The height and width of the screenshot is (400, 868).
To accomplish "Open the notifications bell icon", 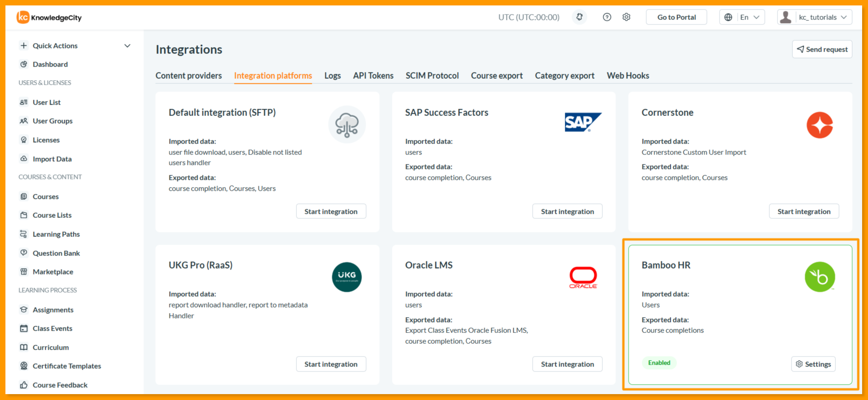I will click(579, 17).
